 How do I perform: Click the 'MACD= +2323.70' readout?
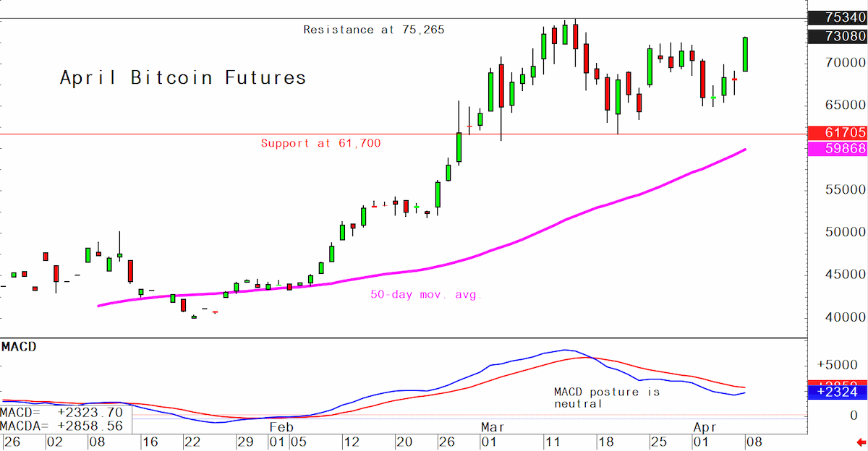pos(61,412)
